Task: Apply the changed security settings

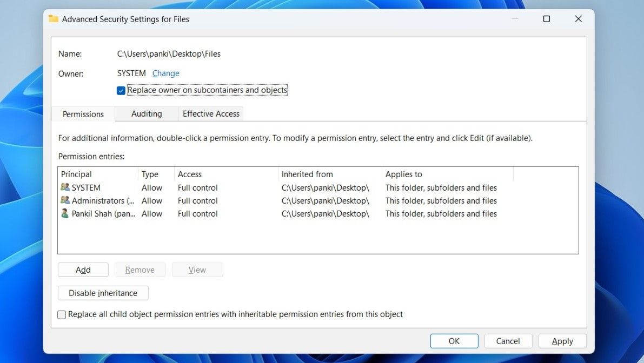Action: [562, 341]
